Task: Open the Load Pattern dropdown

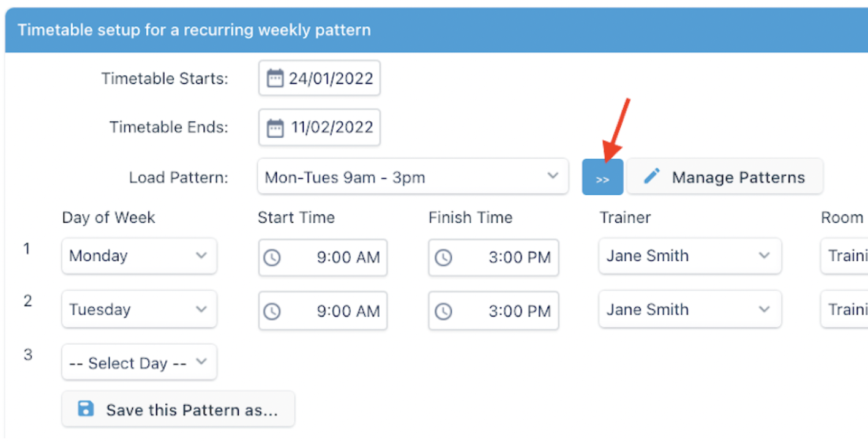Action: (x=413, y=176)
